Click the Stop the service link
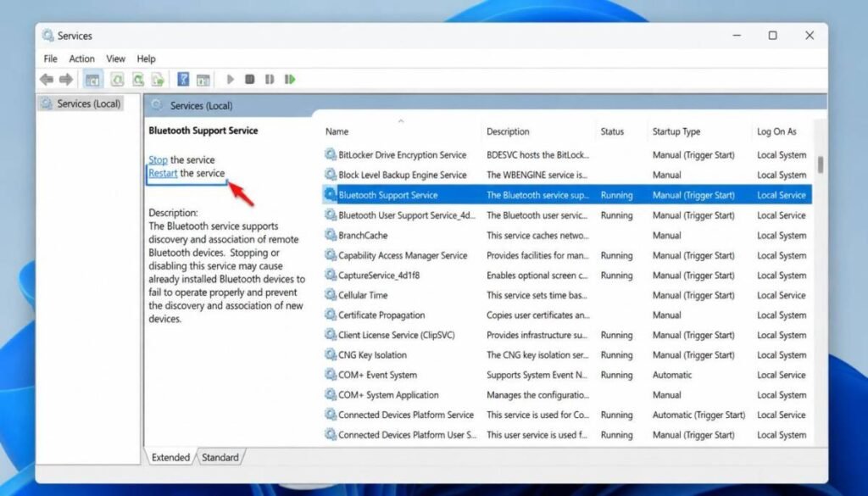Viewport: 868px width, 496px height. 158,160
